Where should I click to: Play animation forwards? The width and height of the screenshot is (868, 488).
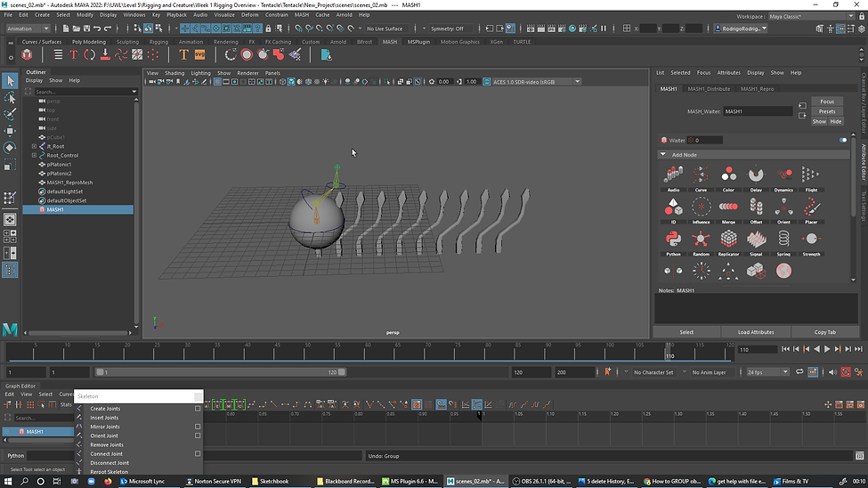click(x=827, y=349)
